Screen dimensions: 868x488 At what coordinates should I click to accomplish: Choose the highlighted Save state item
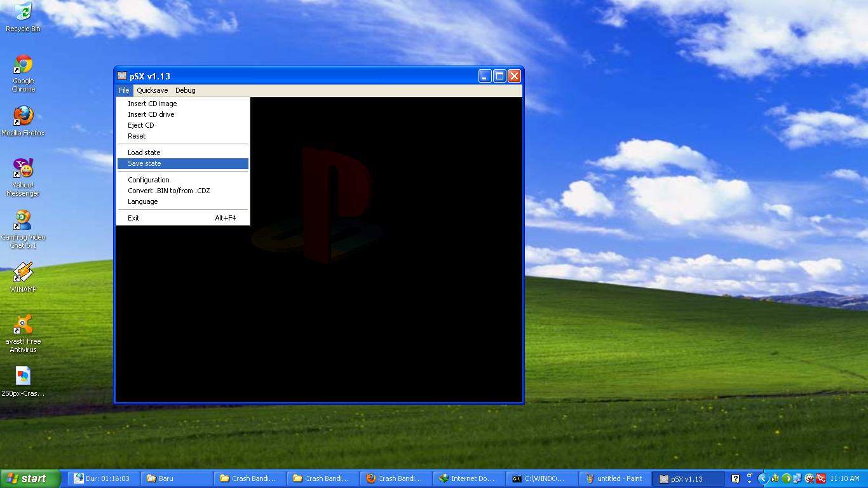click(x=183, y=163)
